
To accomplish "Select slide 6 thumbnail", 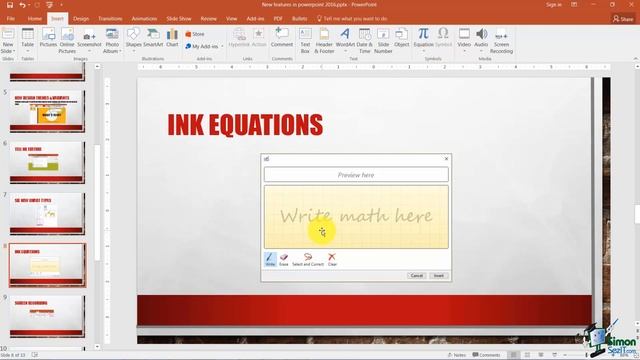I will coord(47,162).
